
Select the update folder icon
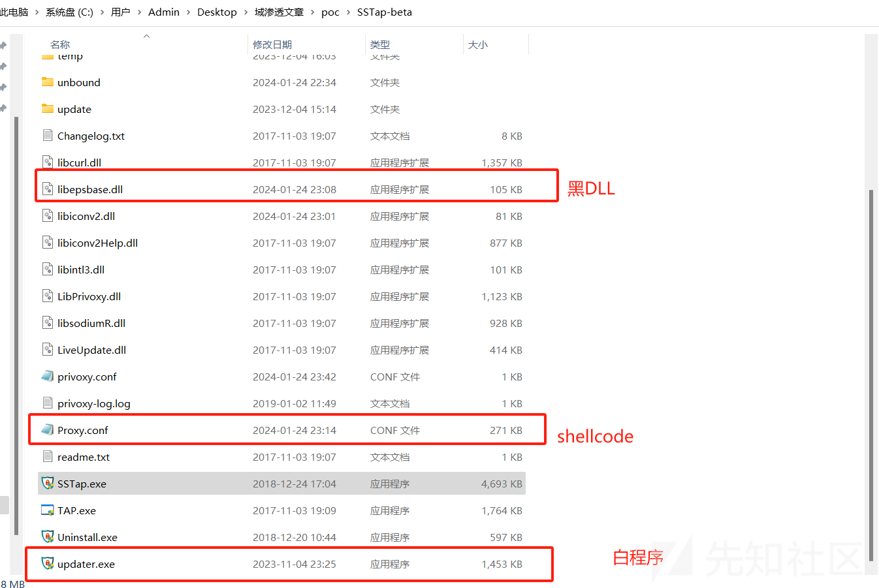[47, 109]
